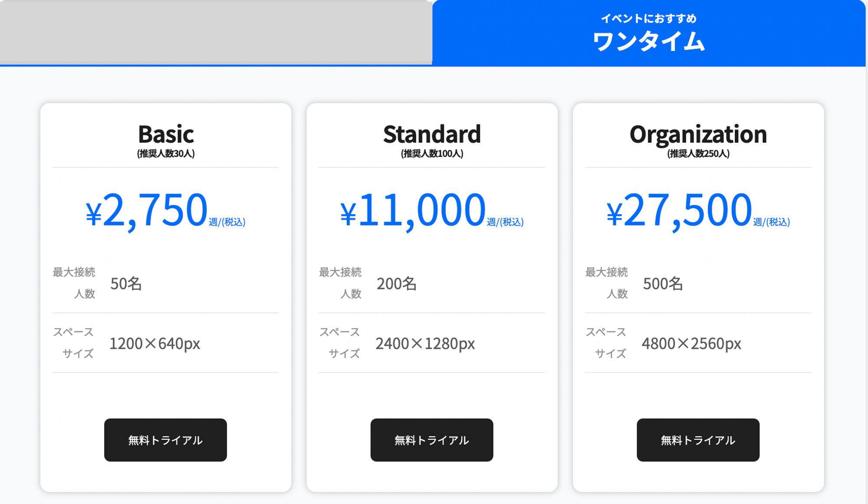Screen dimensions: 868x504
Task: Click the Standard plan heading
Action: (432, 134)
